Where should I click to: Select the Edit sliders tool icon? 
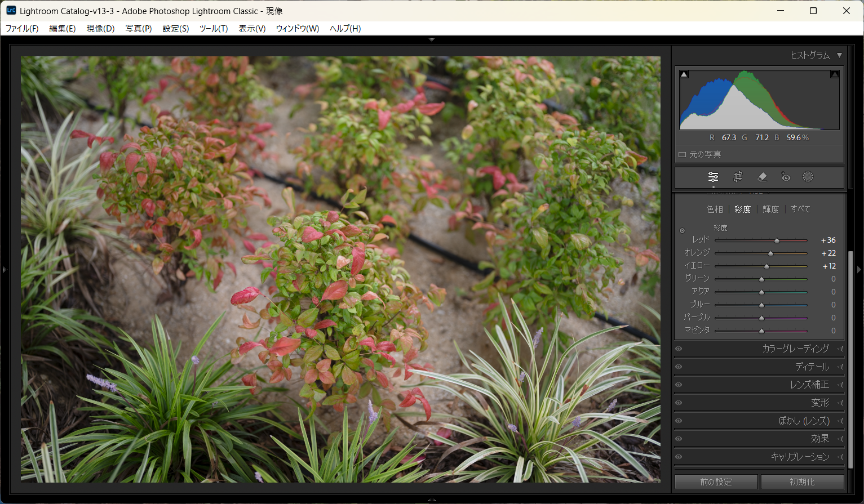tap(713, 177)
